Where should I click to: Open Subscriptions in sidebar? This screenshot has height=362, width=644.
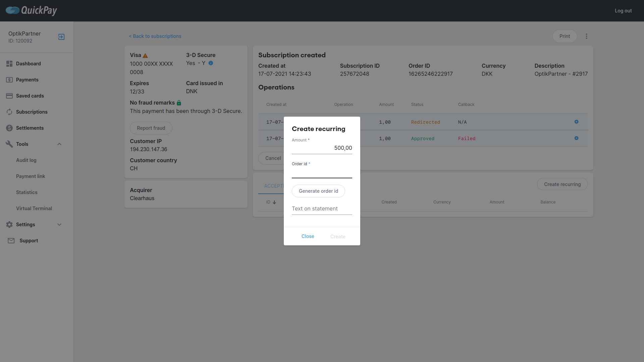pyautogui.click(x=32, y=112)
